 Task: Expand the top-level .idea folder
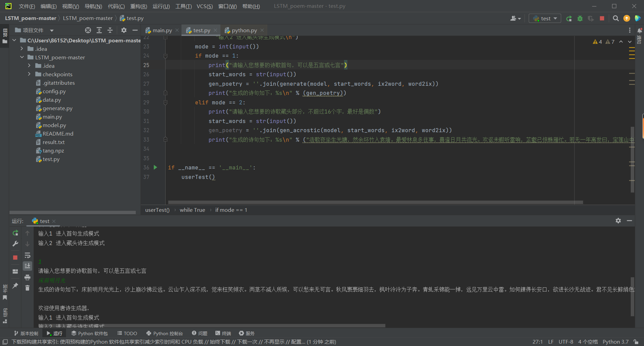tap(22, 49)
